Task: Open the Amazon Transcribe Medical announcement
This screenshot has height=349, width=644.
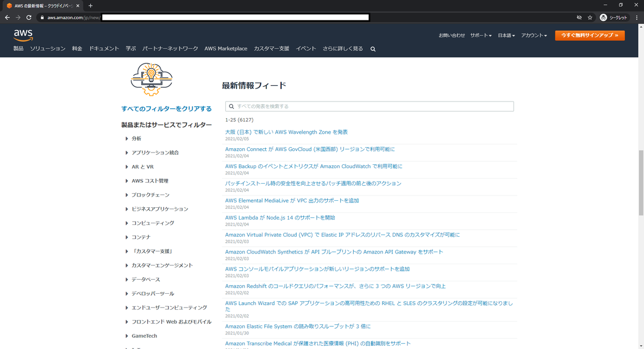Action: coord(318,344)
